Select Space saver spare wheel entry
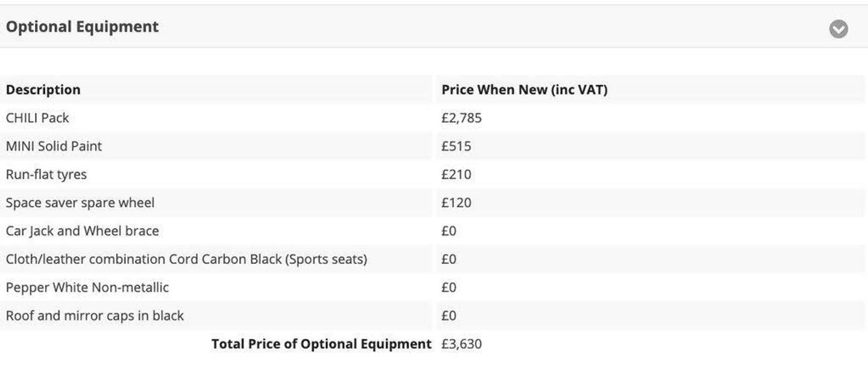 pos(80,203)
